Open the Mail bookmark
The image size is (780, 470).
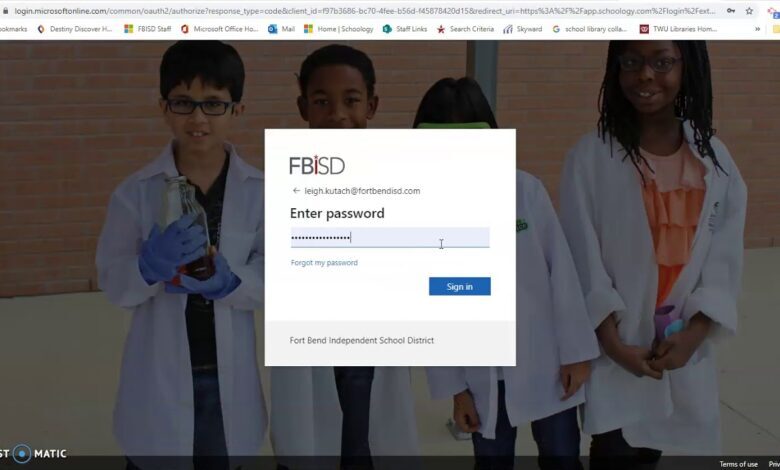(x=282, y=29)
